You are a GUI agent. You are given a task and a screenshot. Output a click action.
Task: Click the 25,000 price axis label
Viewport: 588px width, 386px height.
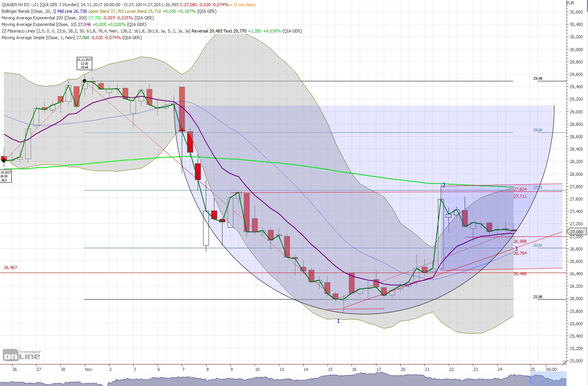pyautogui.click(x=576, y=361)
